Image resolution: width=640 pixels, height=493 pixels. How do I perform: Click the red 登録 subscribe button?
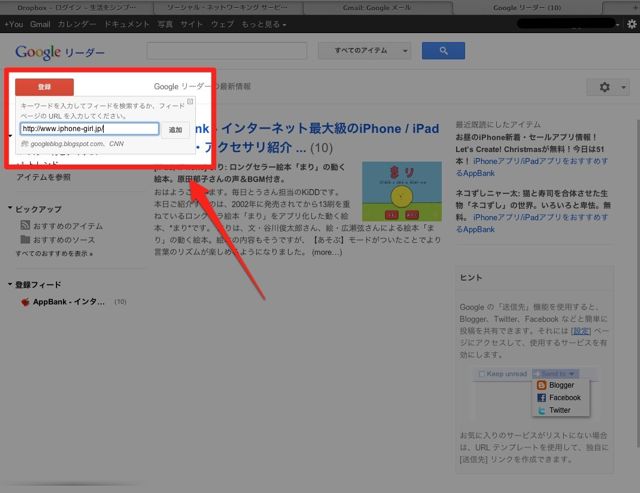[x=44, y=87]
